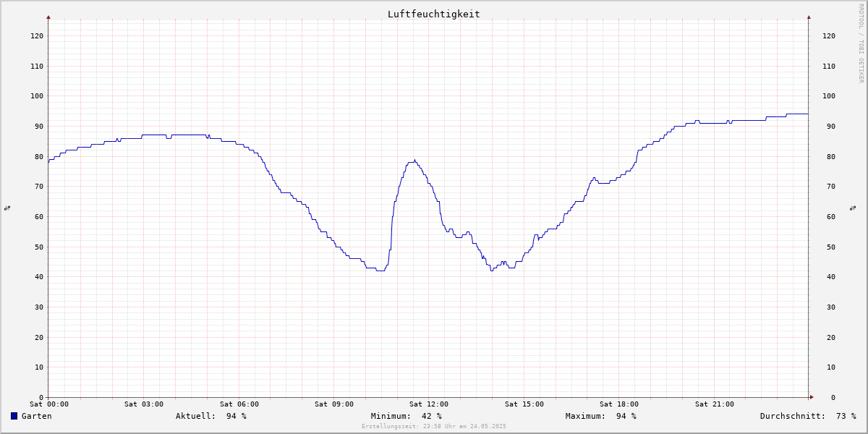Click the Durchschnitt: 73 % value
This screenshot has height=434, width=868.
(x=808, y=416)
